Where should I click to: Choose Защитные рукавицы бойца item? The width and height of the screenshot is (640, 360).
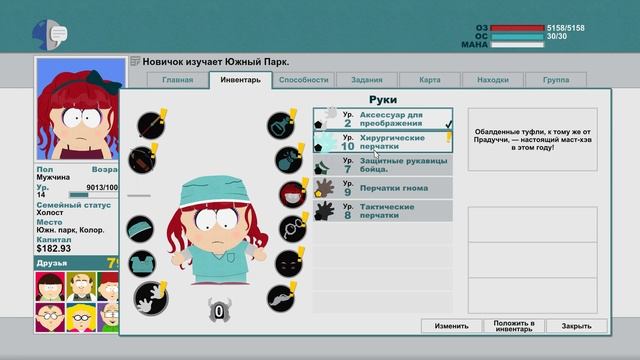pyautogui.click(x=383, y=165)
